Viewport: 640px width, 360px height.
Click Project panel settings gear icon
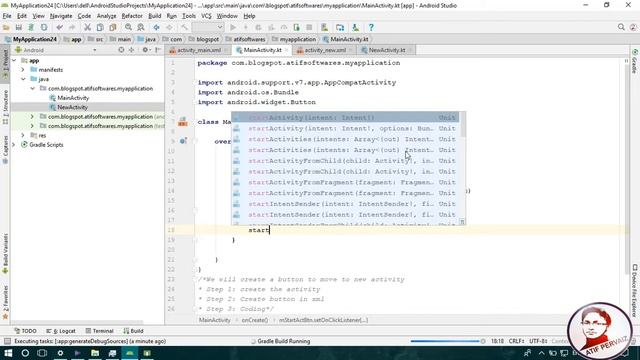(x=145, y=50)
